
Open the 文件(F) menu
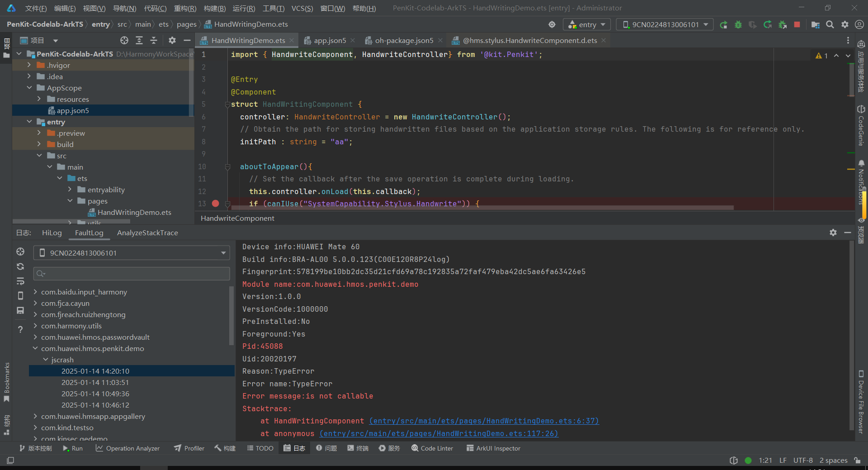[x=36, y=8]
